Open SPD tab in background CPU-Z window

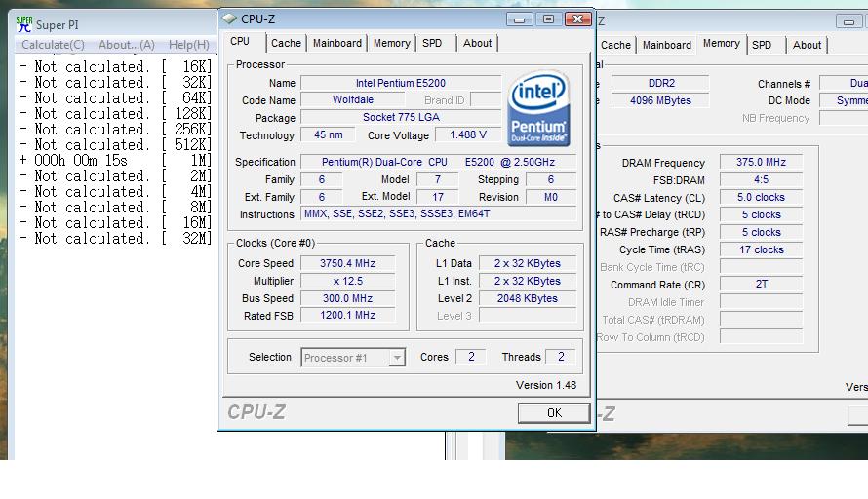tap(762, 46)
